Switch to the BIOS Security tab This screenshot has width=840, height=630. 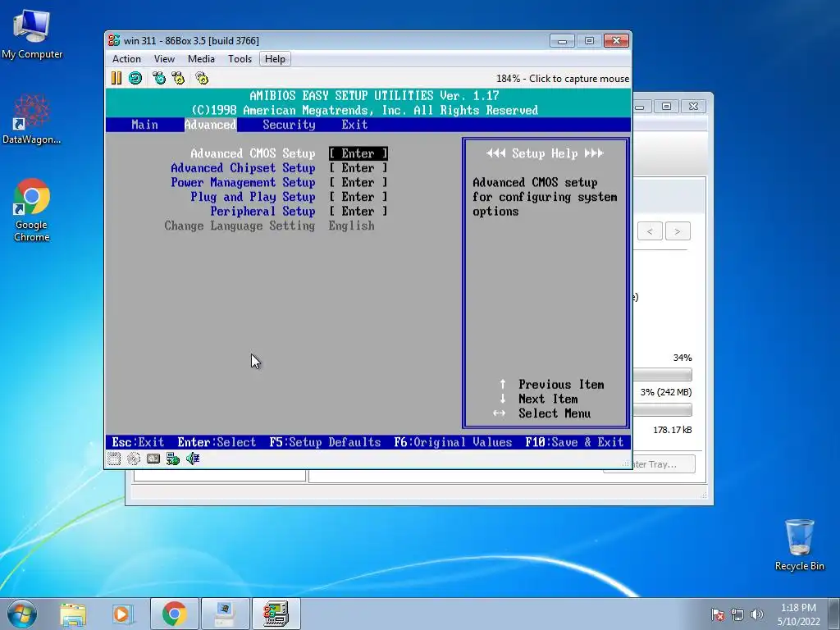[x=289, y=125]
